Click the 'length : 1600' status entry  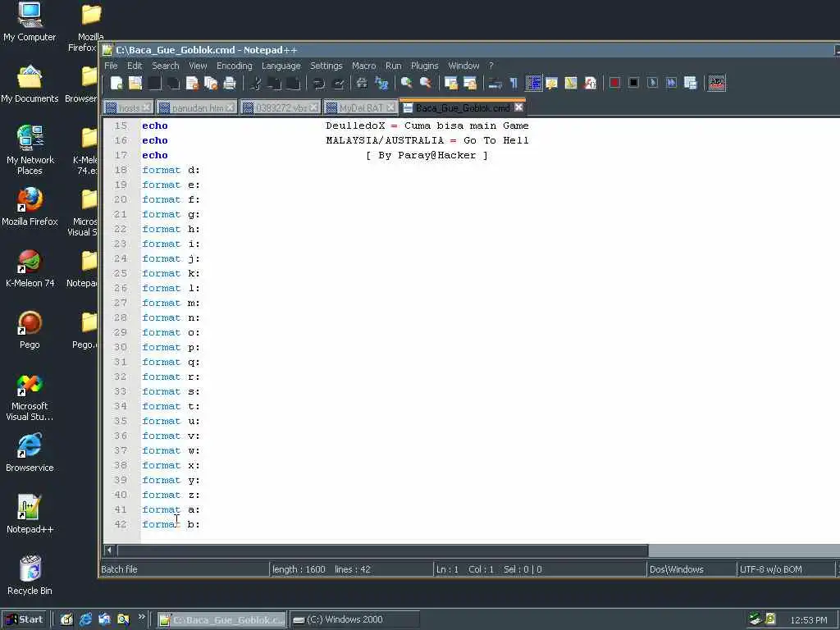[299, 569]
